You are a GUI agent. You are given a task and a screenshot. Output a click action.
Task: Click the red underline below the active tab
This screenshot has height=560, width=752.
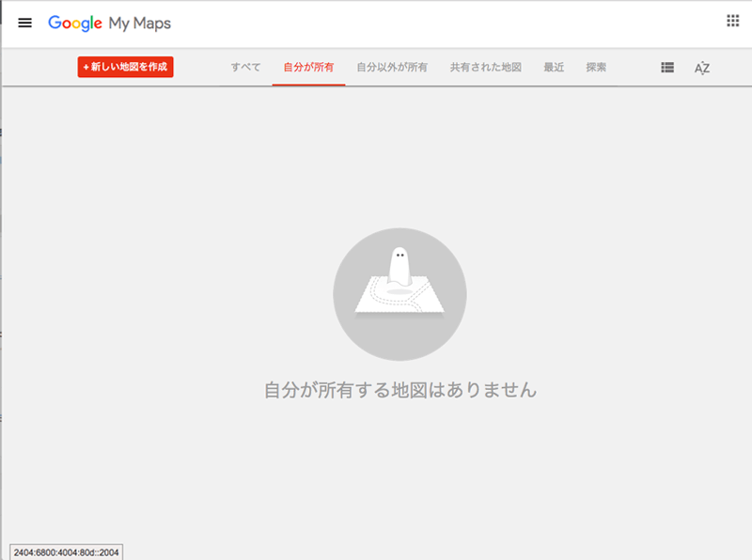tap(308, 85)
